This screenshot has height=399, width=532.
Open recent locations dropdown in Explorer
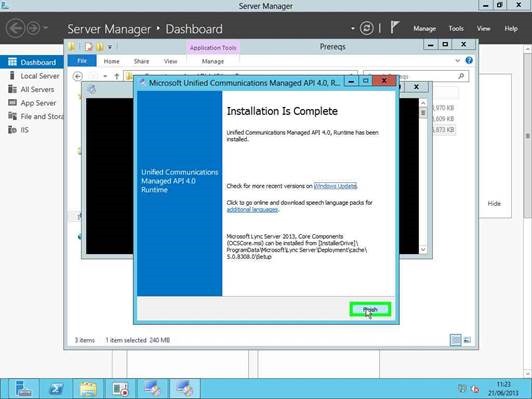pyautogui.click(x=105, y=76)
